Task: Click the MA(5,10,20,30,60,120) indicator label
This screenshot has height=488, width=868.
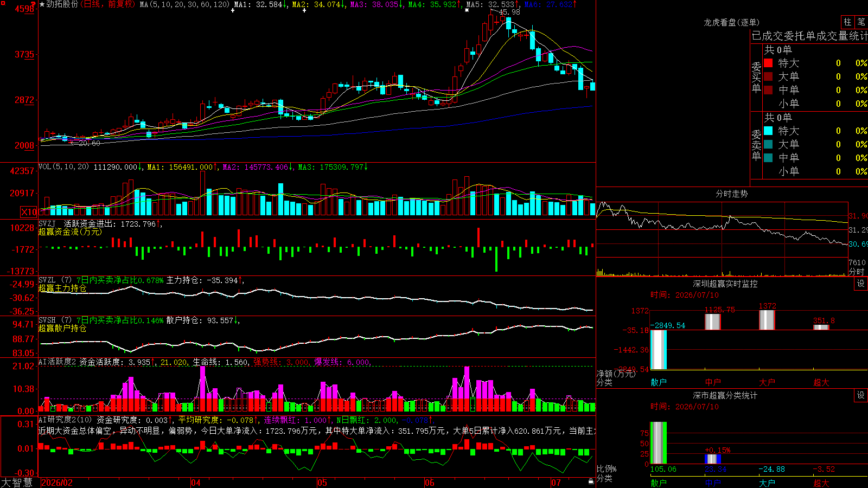Action: (184, 4)
